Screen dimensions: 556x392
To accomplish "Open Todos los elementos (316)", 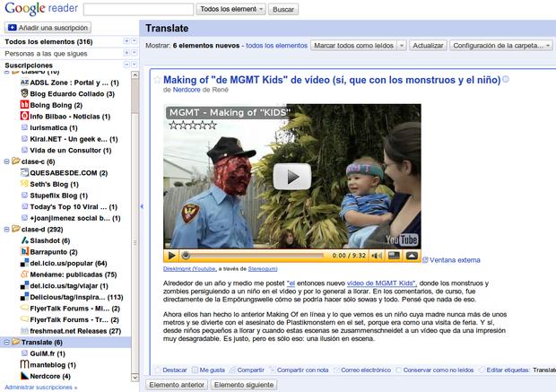I will (x=48, y=41).
